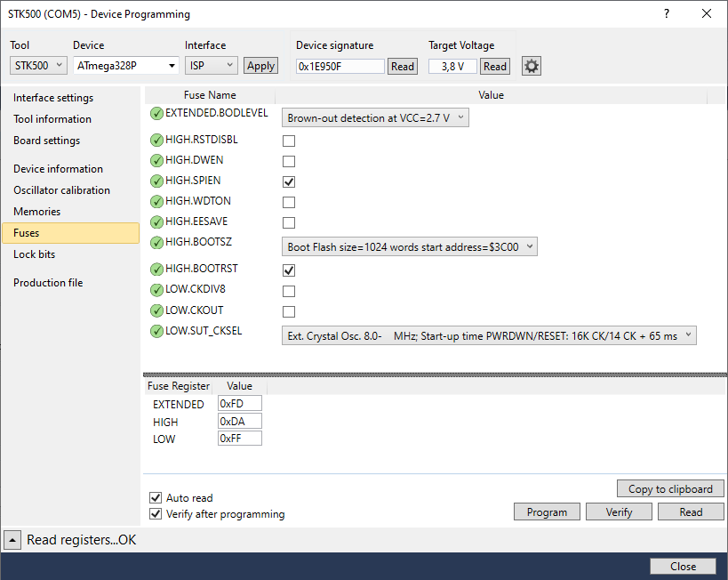Open the Brown-out detection level dropdown

click(x=375, y=117)
